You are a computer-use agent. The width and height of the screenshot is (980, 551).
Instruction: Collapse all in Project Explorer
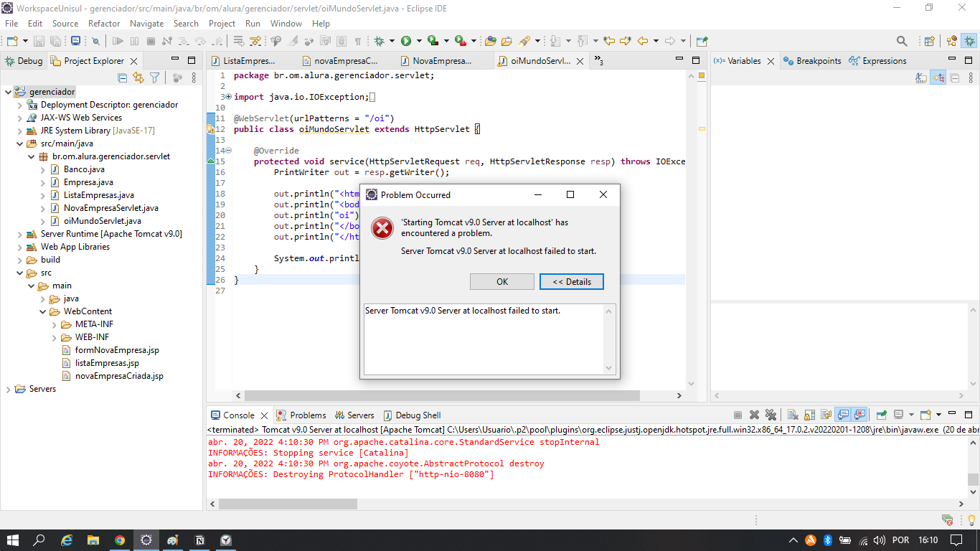[122, 77]
